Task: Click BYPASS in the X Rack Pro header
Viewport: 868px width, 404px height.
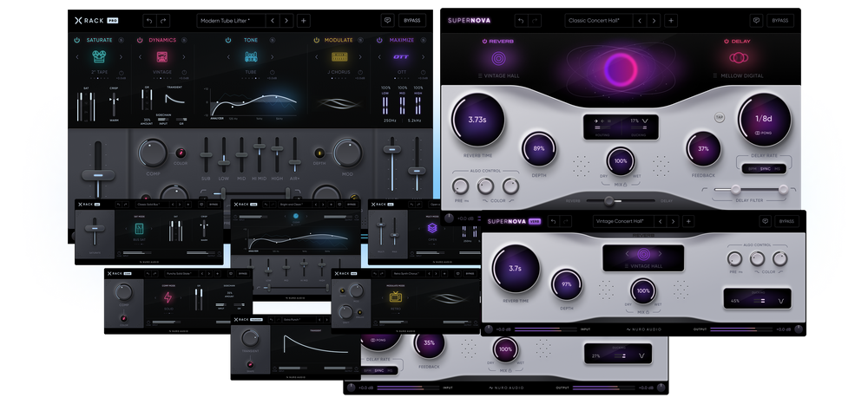Action: point(411,20)
